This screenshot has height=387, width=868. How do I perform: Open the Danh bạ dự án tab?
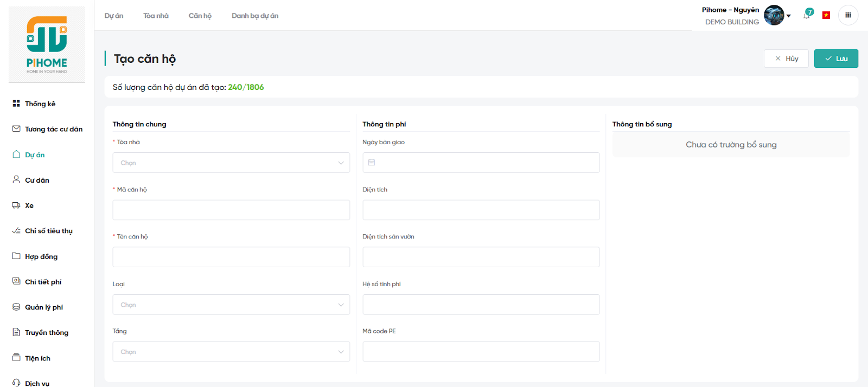[255, 16]
